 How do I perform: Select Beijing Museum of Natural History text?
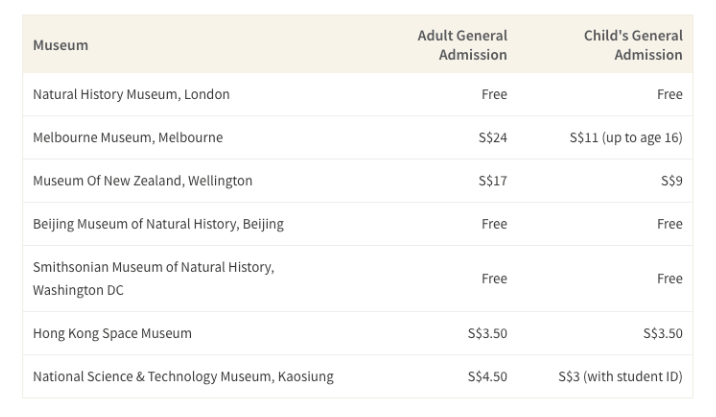point(158,224)
